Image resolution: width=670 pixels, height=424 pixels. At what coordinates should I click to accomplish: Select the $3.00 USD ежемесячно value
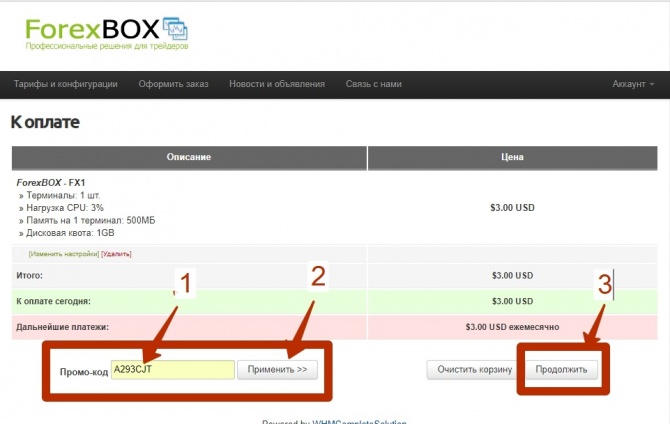click(x=512, y=327)
